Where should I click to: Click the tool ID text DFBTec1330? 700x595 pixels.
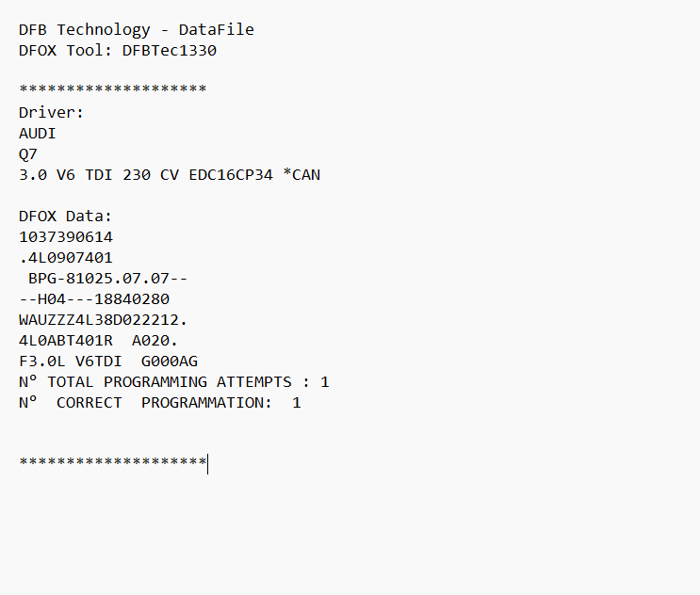[x=170, y=51]
